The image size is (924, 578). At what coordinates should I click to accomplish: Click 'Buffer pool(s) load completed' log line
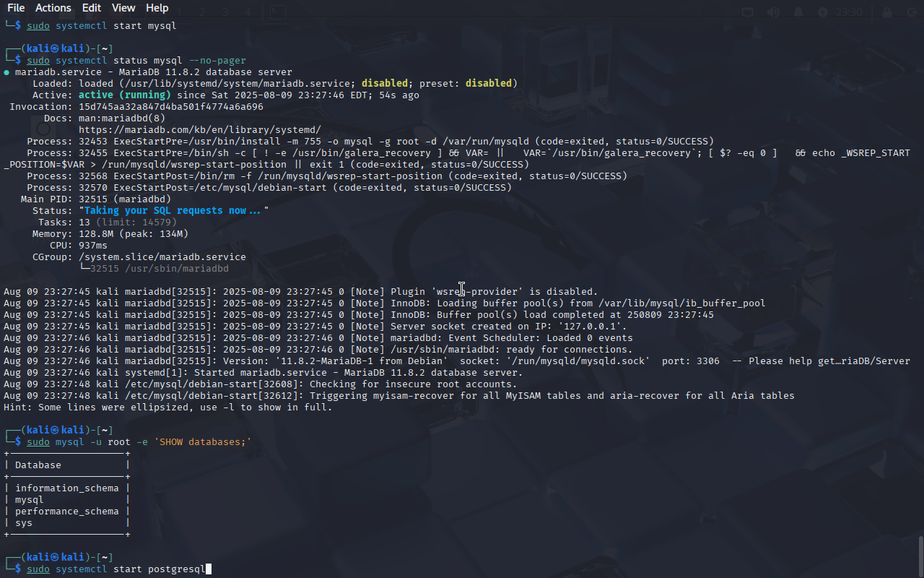tap(359, 315)
